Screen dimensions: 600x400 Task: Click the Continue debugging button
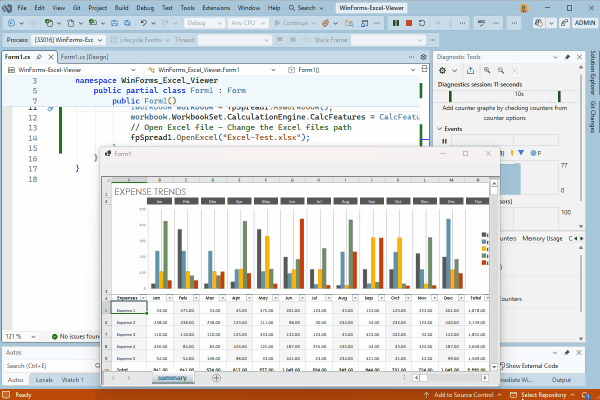click(291, 23)
